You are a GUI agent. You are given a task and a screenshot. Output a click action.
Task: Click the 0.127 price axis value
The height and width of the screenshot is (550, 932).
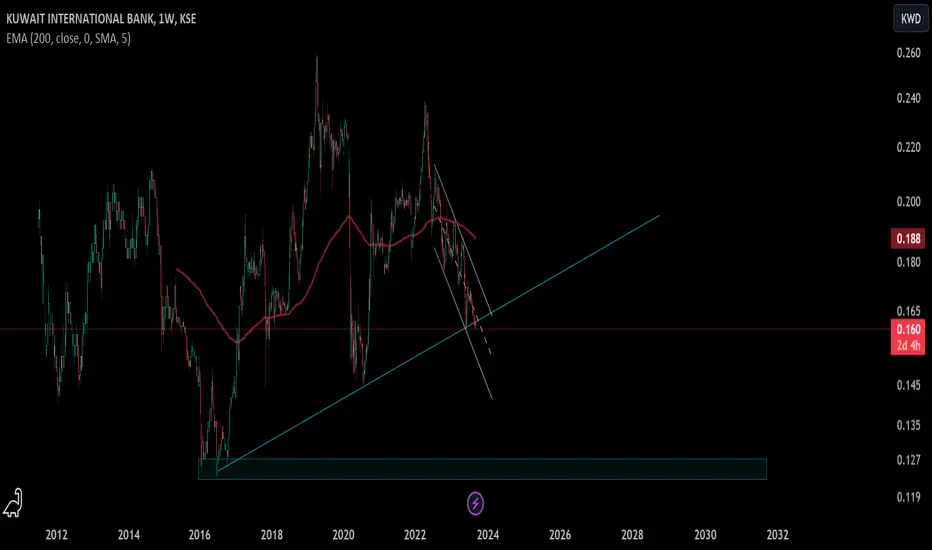tap(908, 460)
